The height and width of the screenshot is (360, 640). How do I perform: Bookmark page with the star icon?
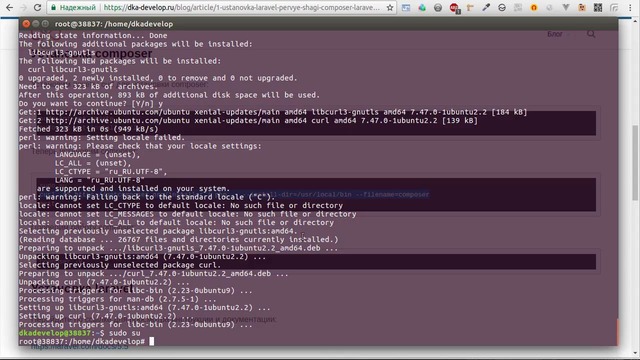tap(390, 7)
